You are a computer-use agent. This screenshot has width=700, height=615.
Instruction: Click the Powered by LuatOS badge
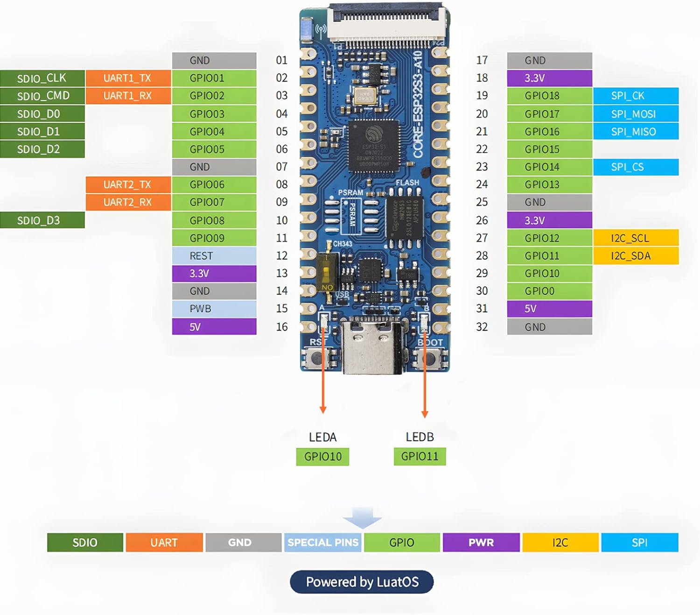click(x=362, y=582)
